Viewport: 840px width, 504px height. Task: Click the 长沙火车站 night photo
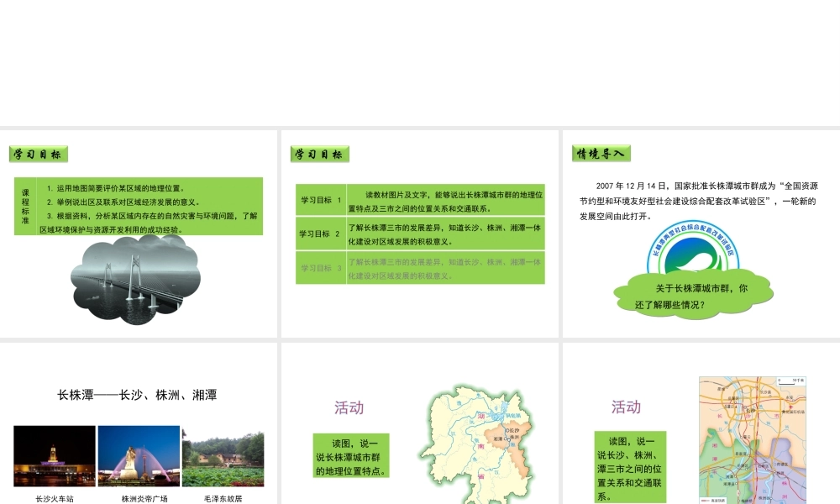click(x=55, y=456)
